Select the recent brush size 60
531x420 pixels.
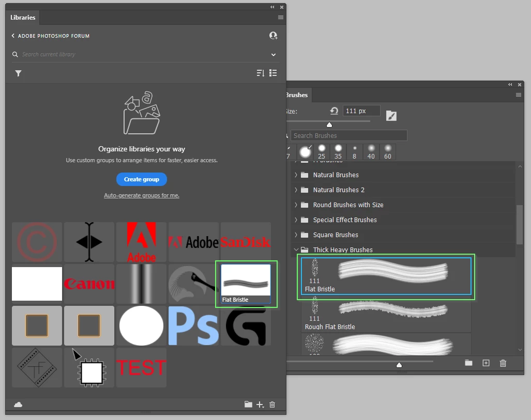pos(388,152)
